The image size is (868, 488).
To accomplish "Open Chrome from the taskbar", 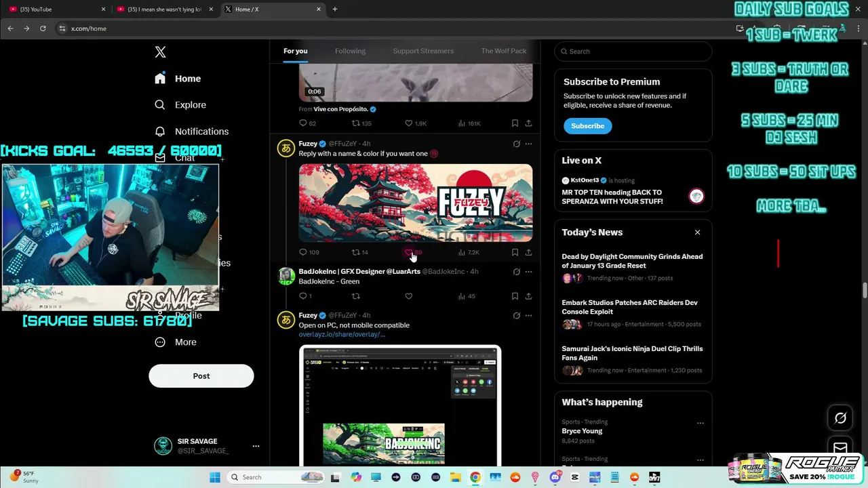I will (475, 477).
